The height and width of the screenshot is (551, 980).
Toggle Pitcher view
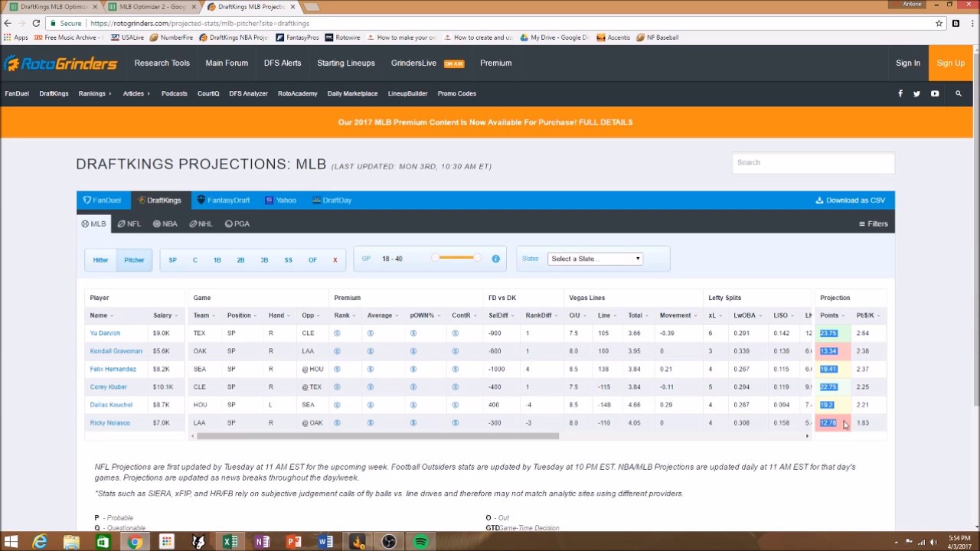[134, 259]
